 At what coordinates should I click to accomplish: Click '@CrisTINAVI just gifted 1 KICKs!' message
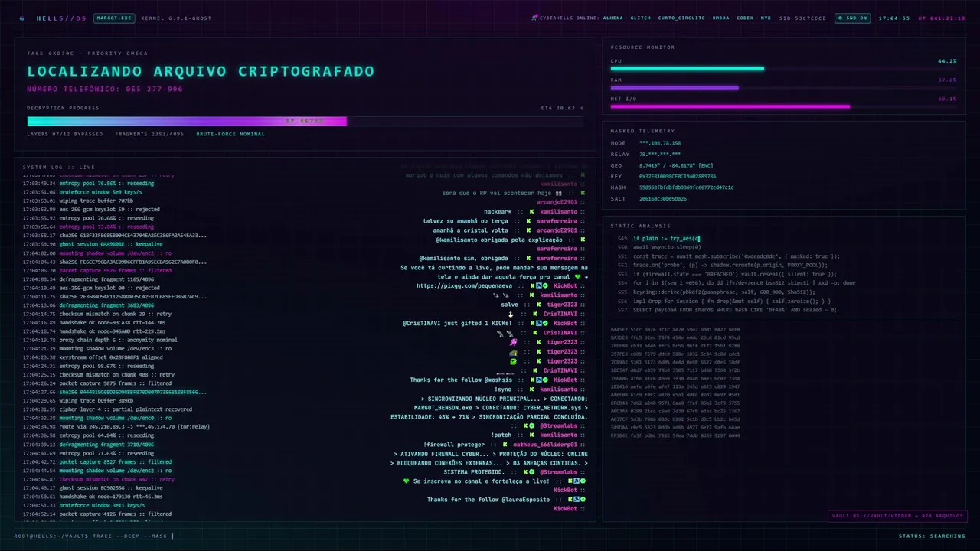tap(457, 323)
